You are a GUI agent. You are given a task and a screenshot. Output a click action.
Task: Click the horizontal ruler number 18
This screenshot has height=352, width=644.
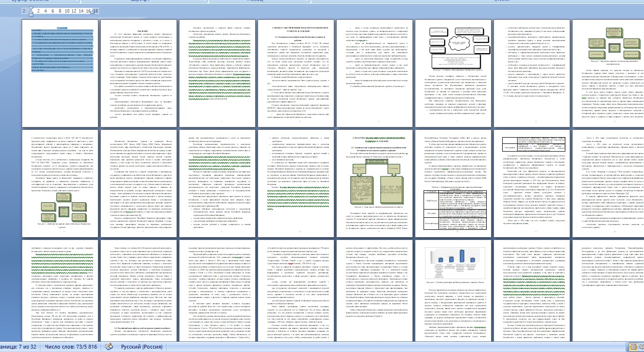[95, 11]
